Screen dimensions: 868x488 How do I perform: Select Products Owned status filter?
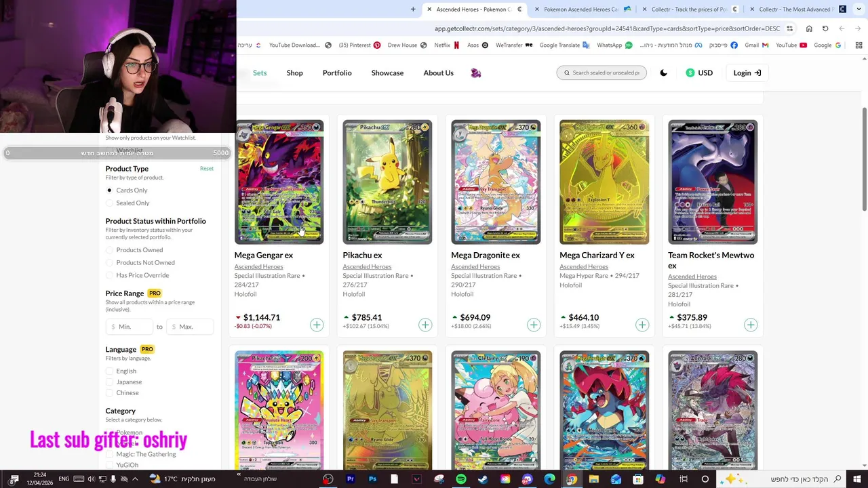(x=134, y=250)
